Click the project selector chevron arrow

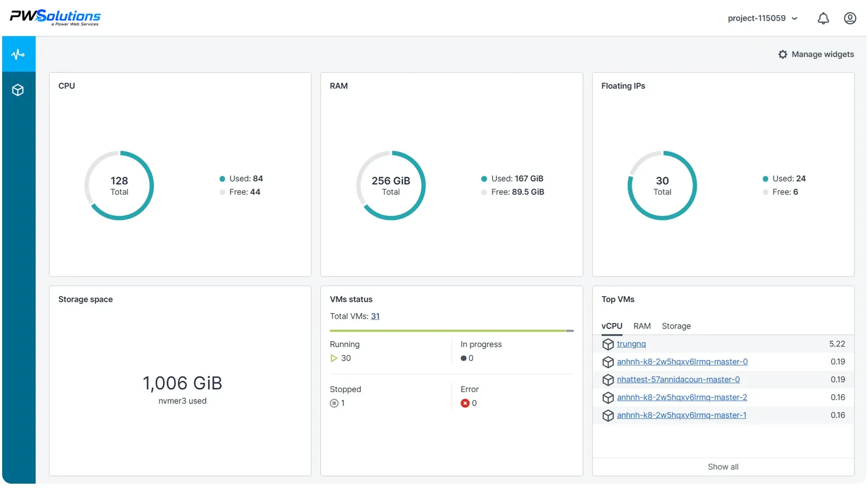pos(795,18)
